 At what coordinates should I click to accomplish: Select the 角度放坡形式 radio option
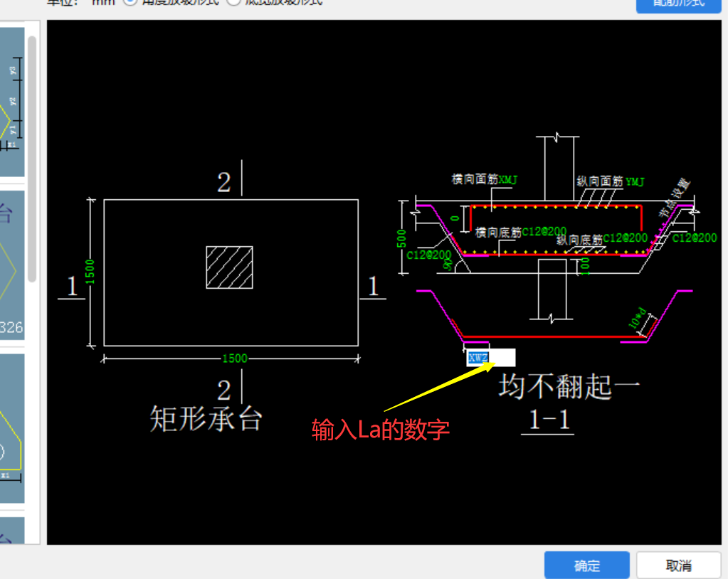click(x=130, y=2)
